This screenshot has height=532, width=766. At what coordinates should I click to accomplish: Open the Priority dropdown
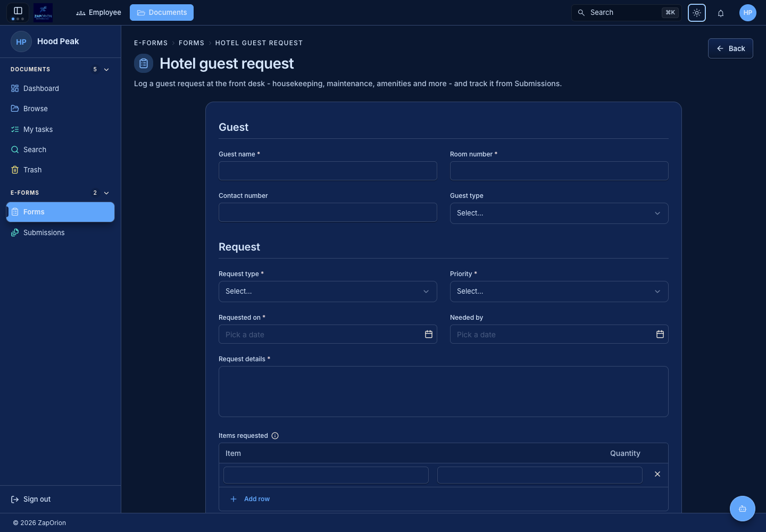(x=559, y=292)
